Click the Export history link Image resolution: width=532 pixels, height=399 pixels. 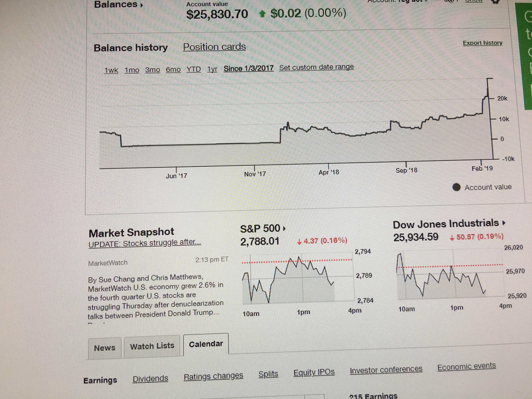(483, 43)
